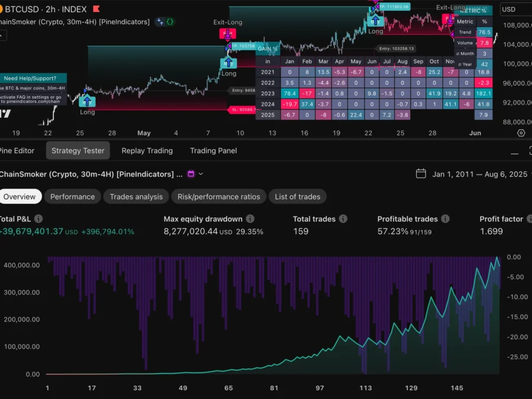Open the Trades analysis tab
The width and height of the screenshot is (532, 399).
(x=136, y=196)
